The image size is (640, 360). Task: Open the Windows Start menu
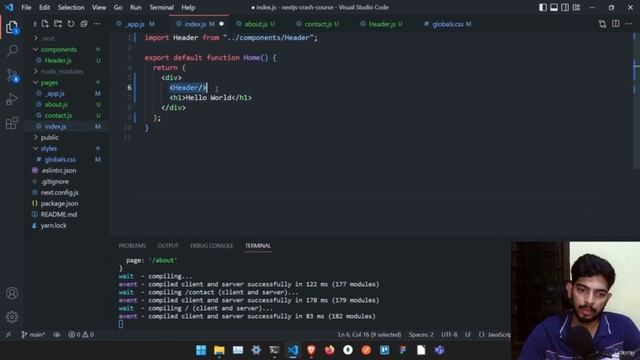201,350
